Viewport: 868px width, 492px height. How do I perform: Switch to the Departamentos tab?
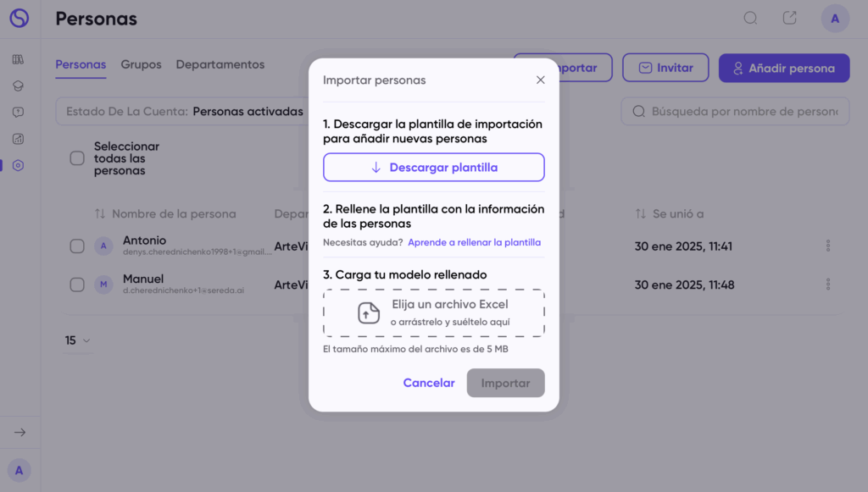pos(220,64)
